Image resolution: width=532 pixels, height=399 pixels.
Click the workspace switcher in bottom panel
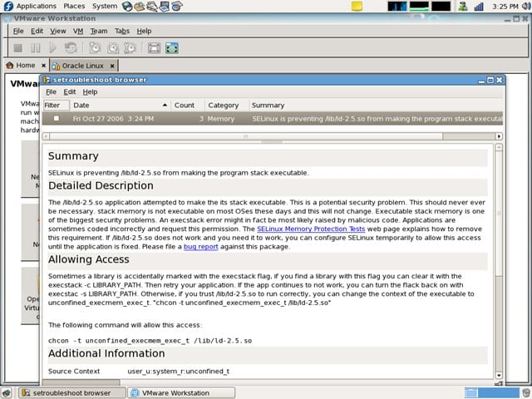[491, 393]
